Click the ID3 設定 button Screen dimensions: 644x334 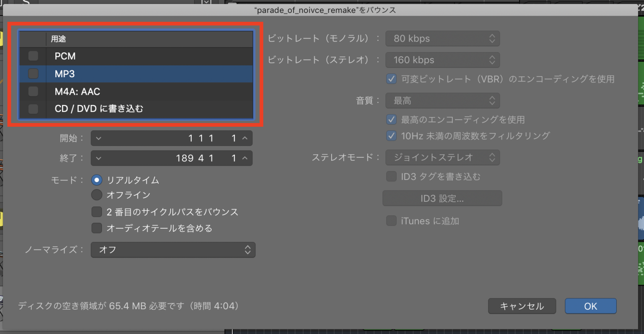coord(442,198)
